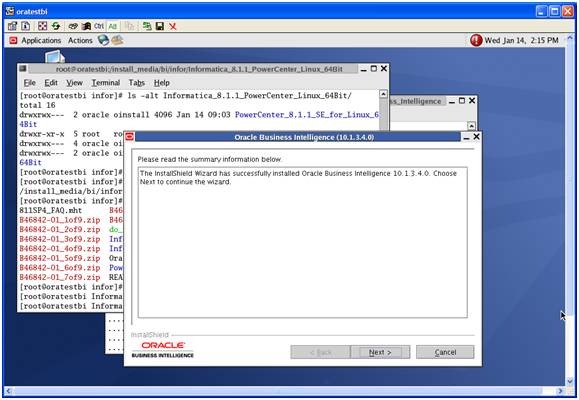Toggle the Alt key button
The height and width of the screenshot is (400, 579).
click(x=113, y=26)
